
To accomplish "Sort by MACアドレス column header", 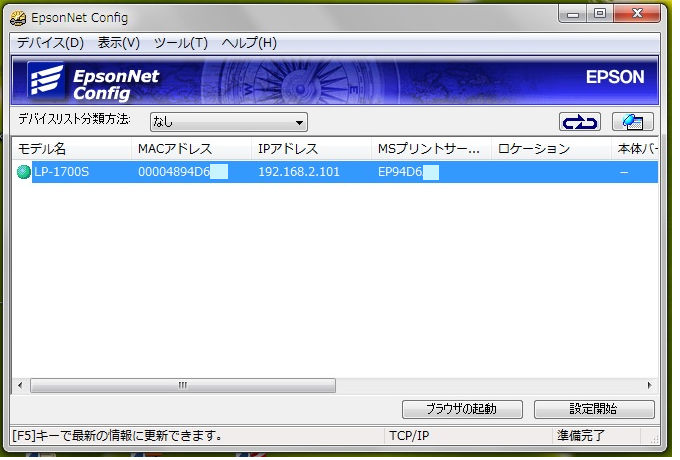I will tap(191, 149).
